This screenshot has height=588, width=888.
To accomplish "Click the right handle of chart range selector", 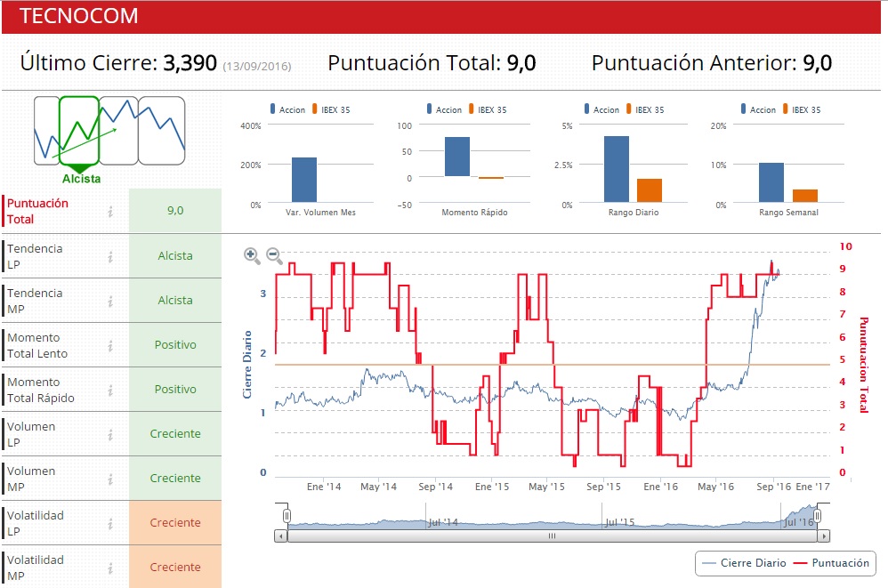I will tap(817, 516).
